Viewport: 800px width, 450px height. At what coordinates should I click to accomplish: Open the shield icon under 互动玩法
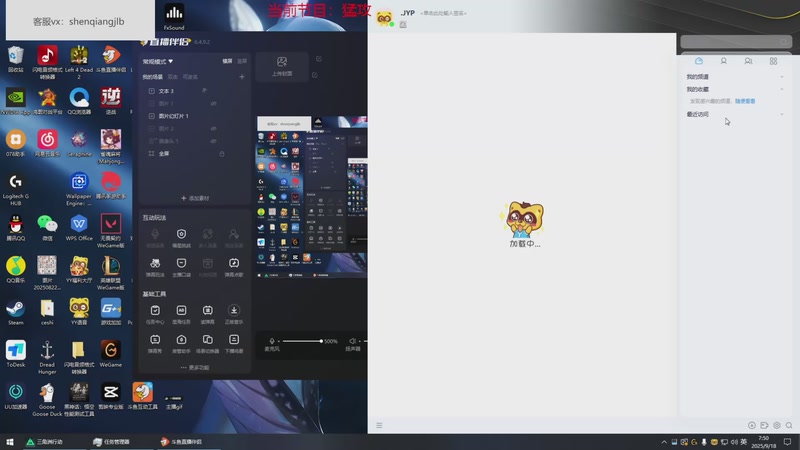pos(181,234)
